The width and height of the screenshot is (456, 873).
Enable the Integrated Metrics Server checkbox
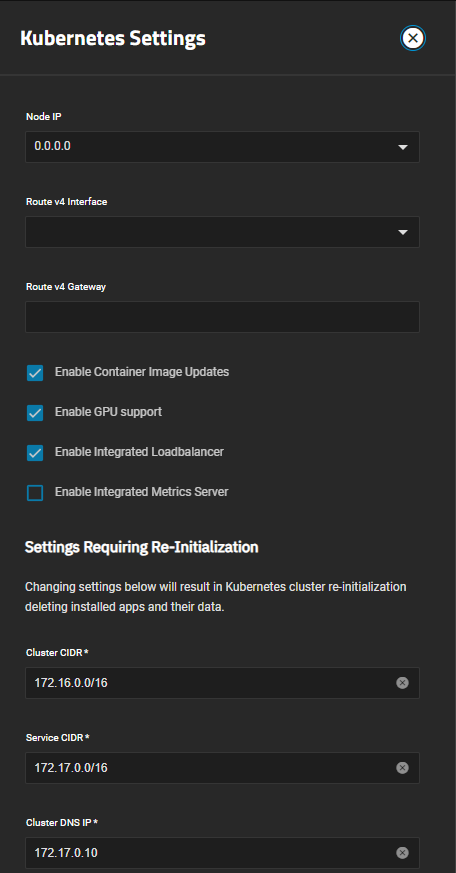point(35,493)
